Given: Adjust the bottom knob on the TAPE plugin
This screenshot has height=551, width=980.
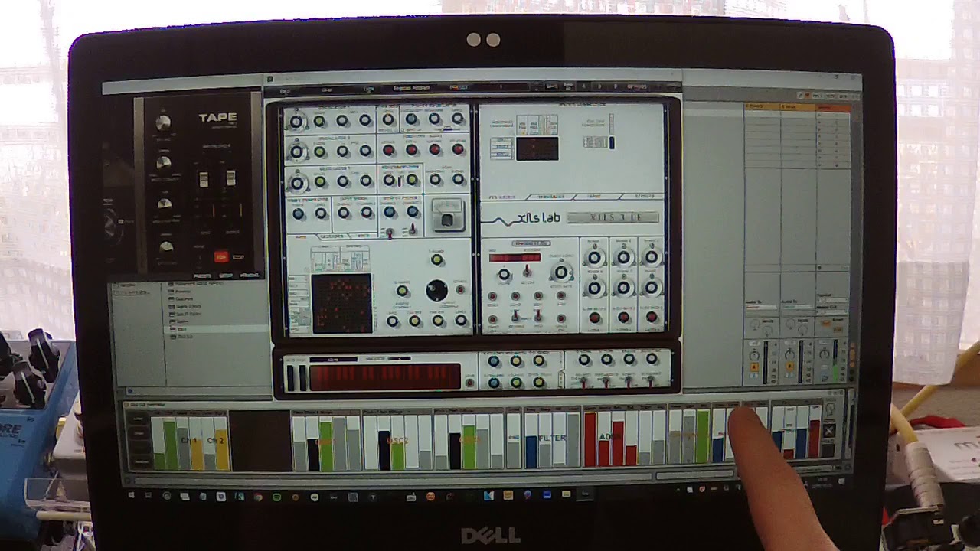Looking at the screenshot, I should pyautogui.click(x=165, y=247).
